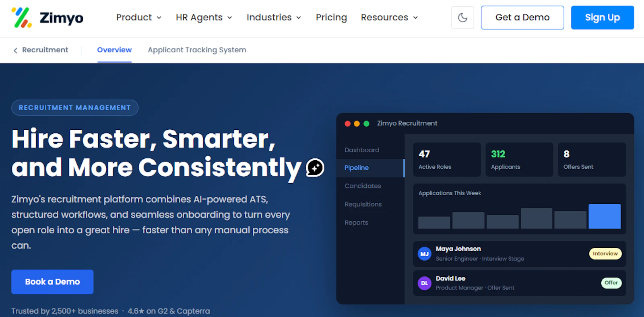Screen dimensions: 644x317
Task: Select Requisitions in Zimyo Recruitment sidebar
Action: pos(363,204)
